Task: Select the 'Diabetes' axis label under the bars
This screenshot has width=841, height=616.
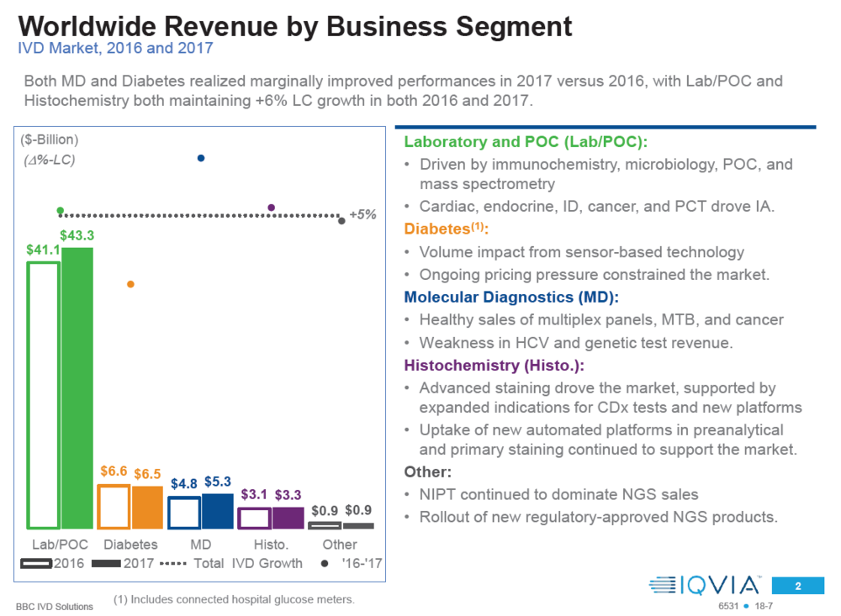Action: tap(130, 545)
